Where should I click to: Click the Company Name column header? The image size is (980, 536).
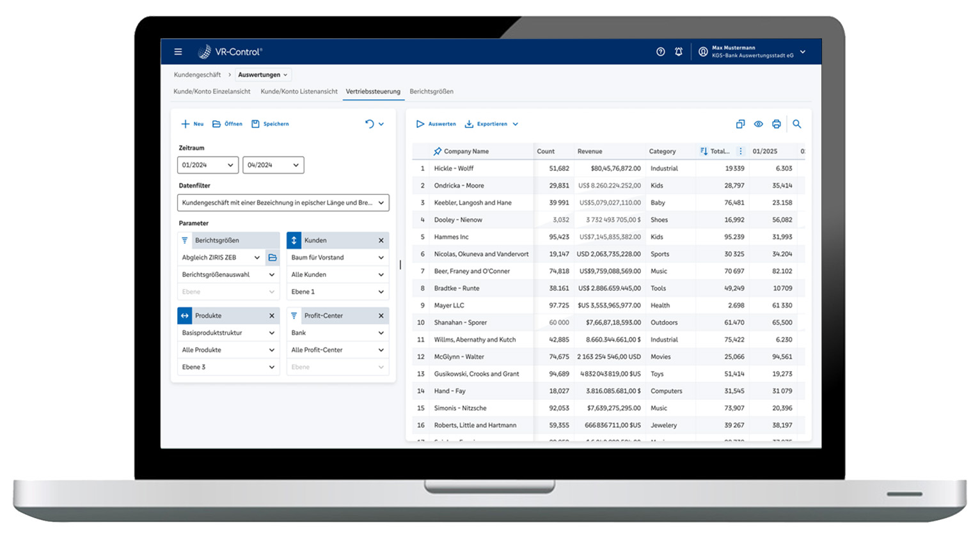point(466,152)
